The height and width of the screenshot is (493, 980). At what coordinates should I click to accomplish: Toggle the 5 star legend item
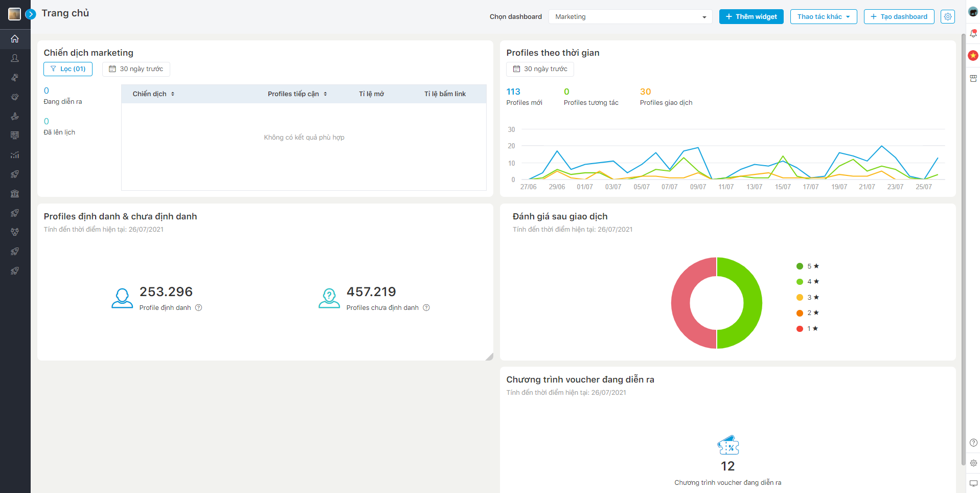click(808, 266)
